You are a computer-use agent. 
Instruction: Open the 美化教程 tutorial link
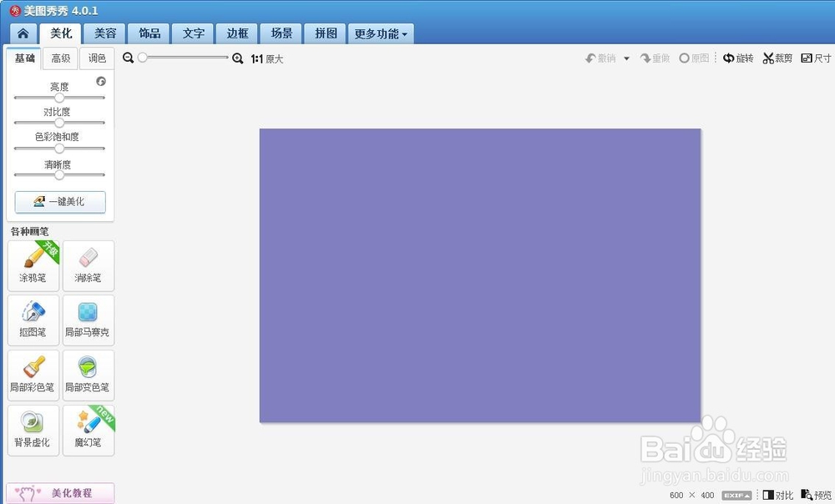(60, 493)
